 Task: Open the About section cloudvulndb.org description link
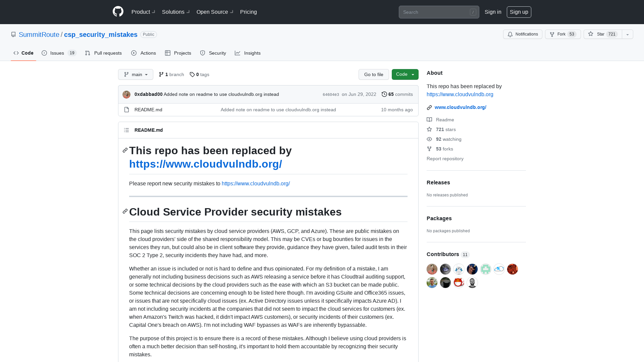(460, 95)
